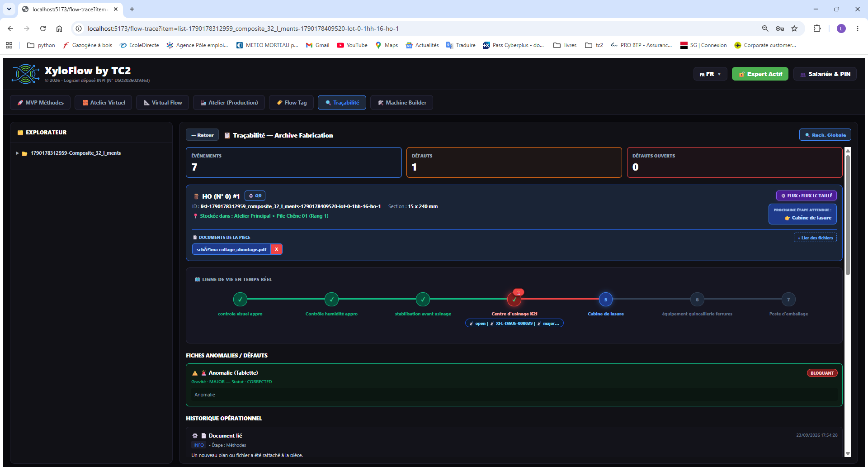The width and height of the screenshot is (868, 467).
Task: Reload the page with browser refresh icon
Action: click(43, 29)
